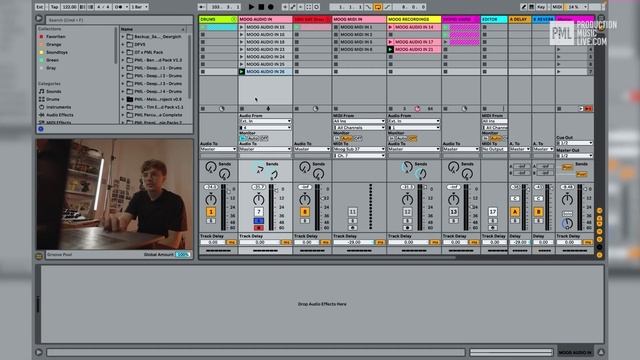
Task: Click the browser search field
Action: coord(118,20)
